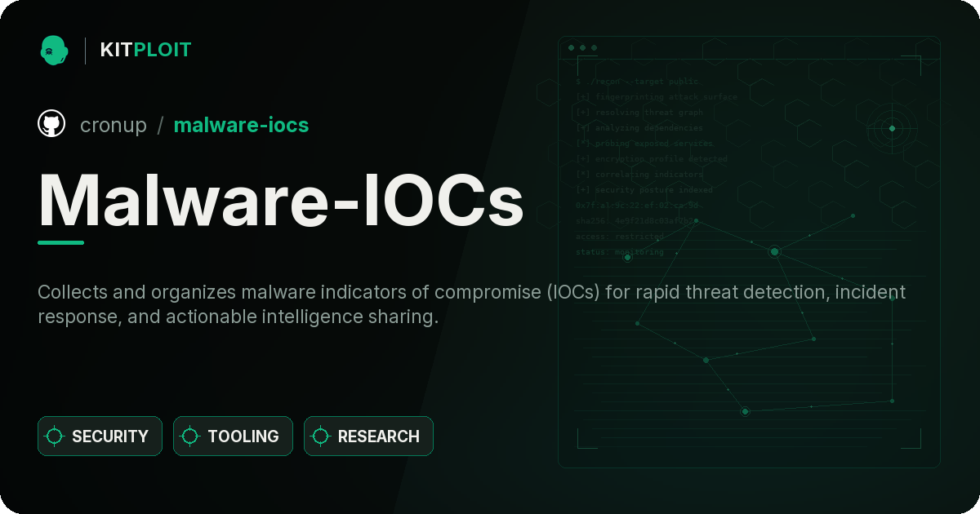This screenshot has height=514, width=980.
Task: Select the RESEARCH tag badge
Action: (x=368, y=436)
